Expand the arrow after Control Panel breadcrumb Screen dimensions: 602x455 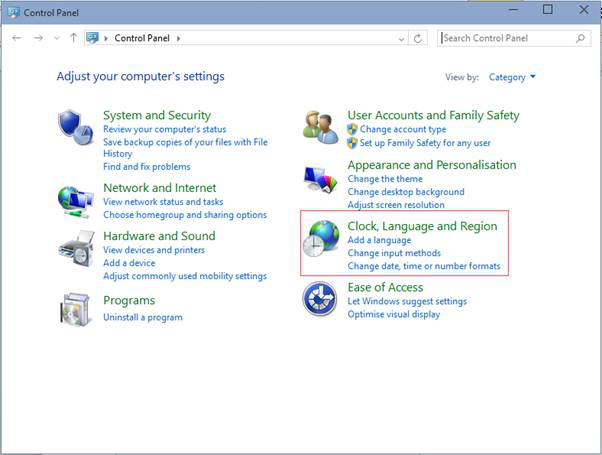pyautogui.click(x=179, y=38)
